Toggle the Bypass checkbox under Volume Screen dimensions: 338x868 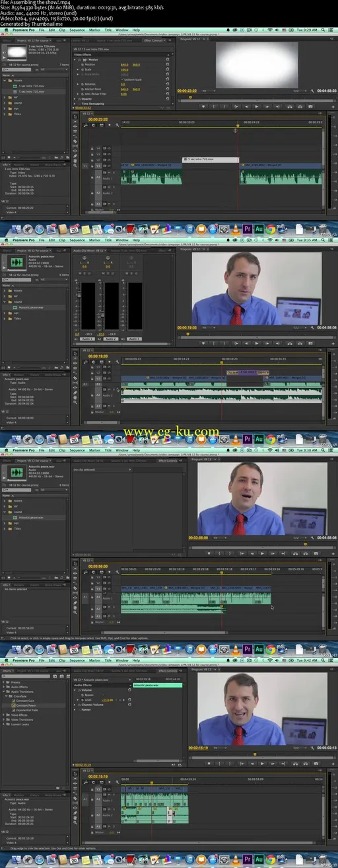(104, 695)
